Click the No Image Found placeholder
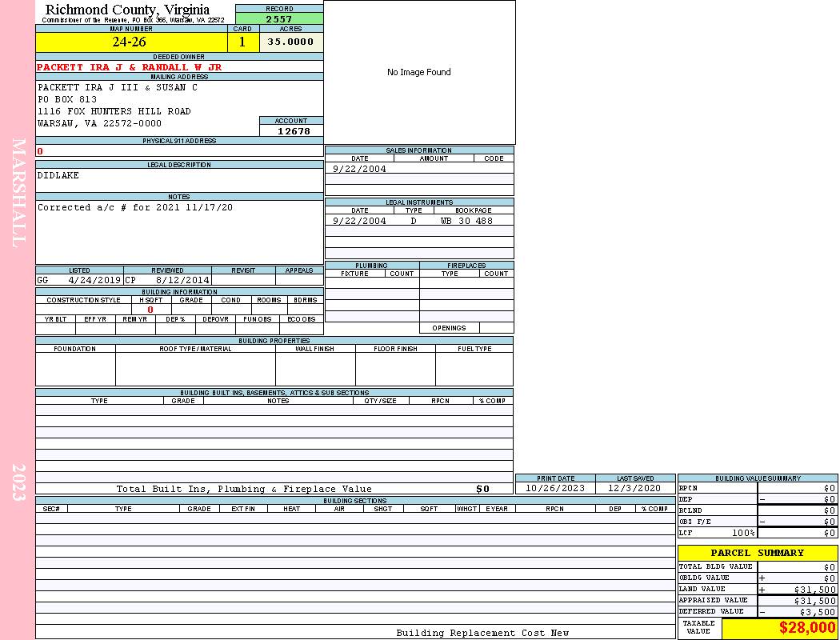The height and width of the screenshot is (640, 840). pos(419,73)
